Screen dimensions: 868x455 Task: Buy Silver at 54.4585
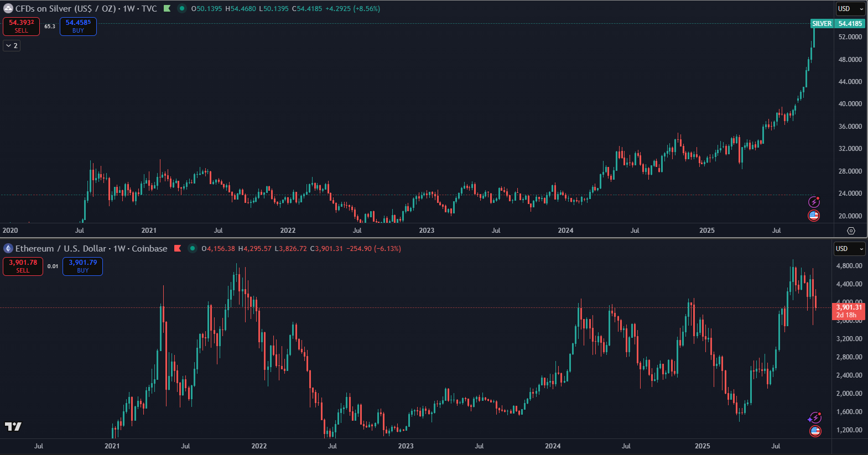[78, 27]
